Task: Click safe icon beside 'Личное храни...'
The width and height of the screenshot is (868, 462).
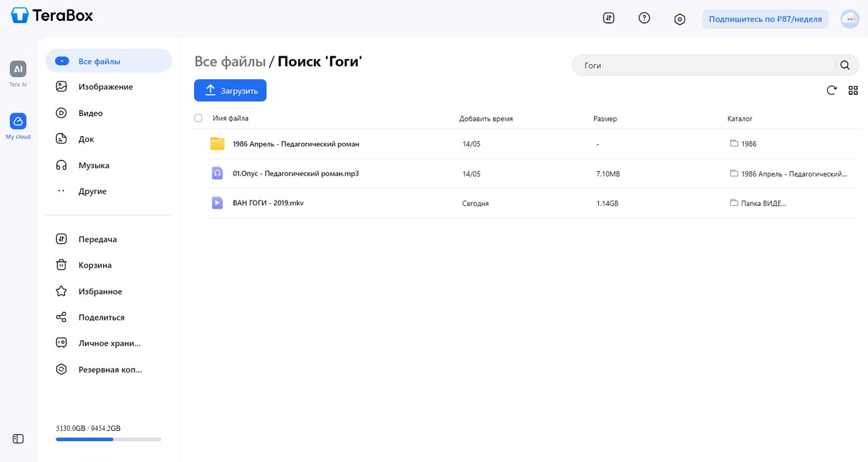Action: coord(61,343)
